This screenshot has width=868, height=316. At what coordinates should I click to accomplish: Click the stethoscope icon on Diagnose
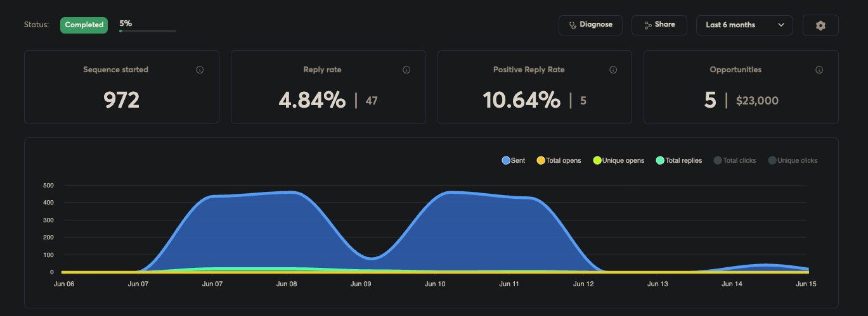coord(573,25)
